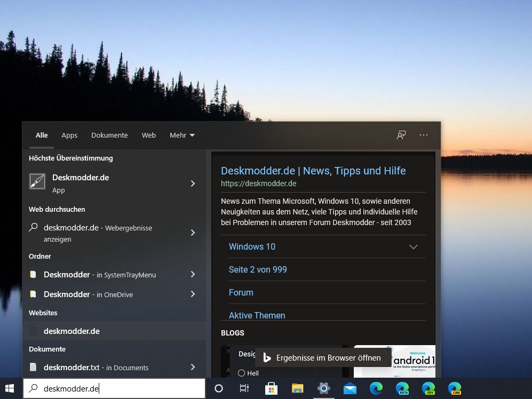Launch Edge Beta from the taskbar
The width and height of the screenshot is (532, 399).
[x=402, y=388]
